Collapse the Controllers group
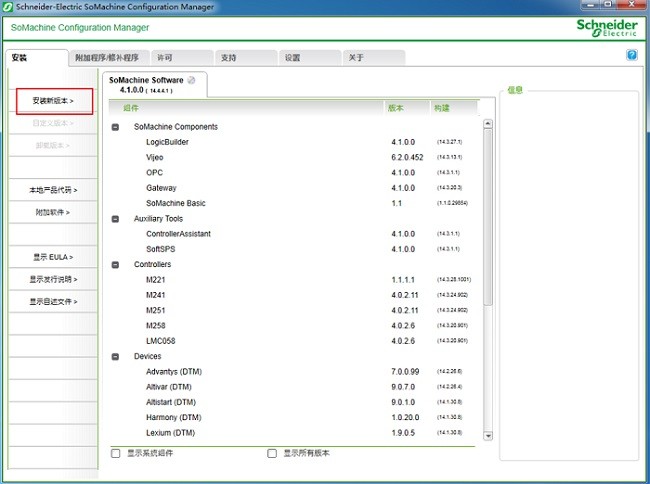 (116, 265)
